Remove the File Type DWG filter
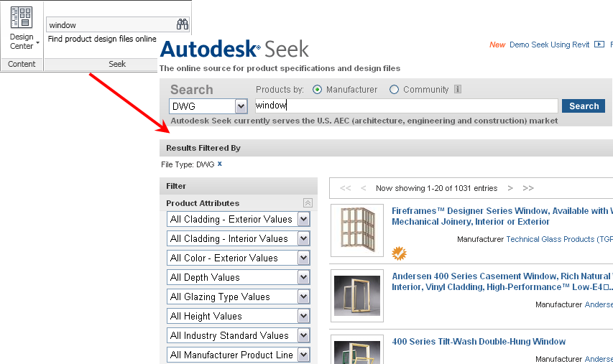613x364 pixels. tap(220, 164)
